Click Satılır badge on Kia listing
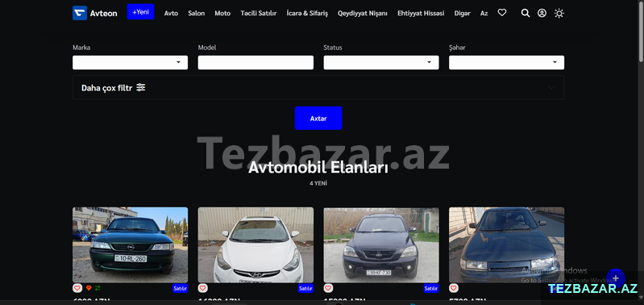The height and width of the screenshot is (305, 644). (431, 289)
